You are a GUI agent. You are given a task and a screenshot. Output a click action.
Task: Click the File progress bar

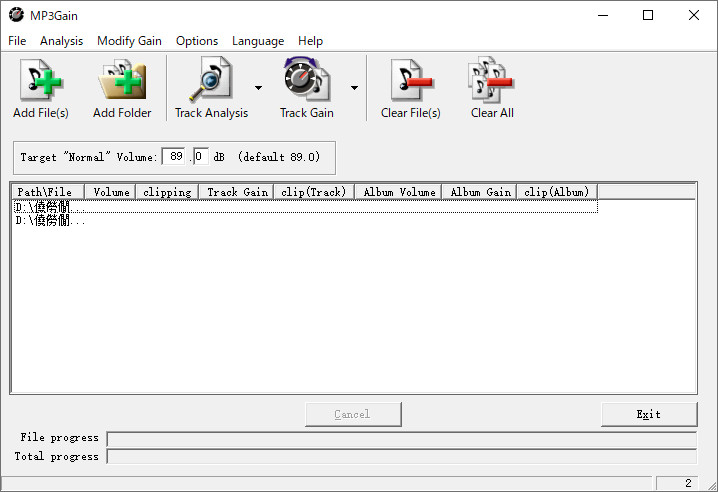pyautogui.click(x=402, y=439)
